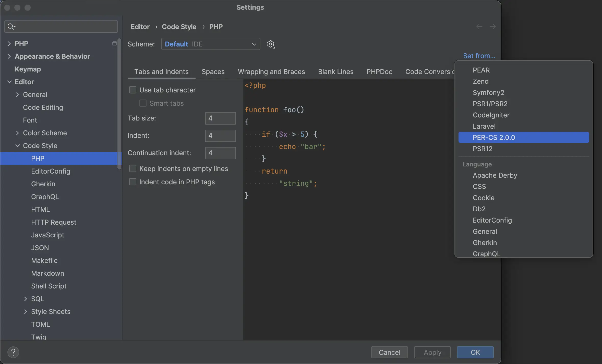This screenshot has height=364, width=602.
Task: Collapse the Editor tree node
Action: pyautogui.click(x=9, y=82)
